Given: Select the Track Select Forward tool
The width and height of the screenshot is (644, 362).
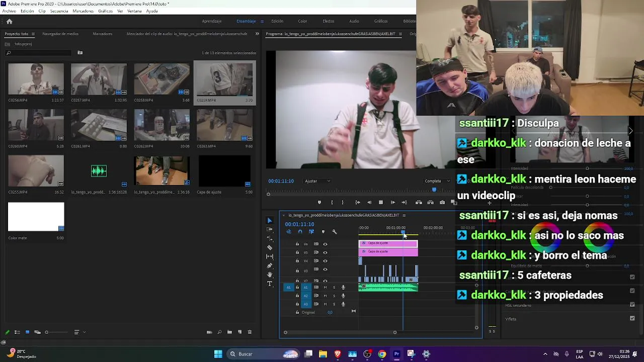Looking at the screenshot, I should click(270, 229).
